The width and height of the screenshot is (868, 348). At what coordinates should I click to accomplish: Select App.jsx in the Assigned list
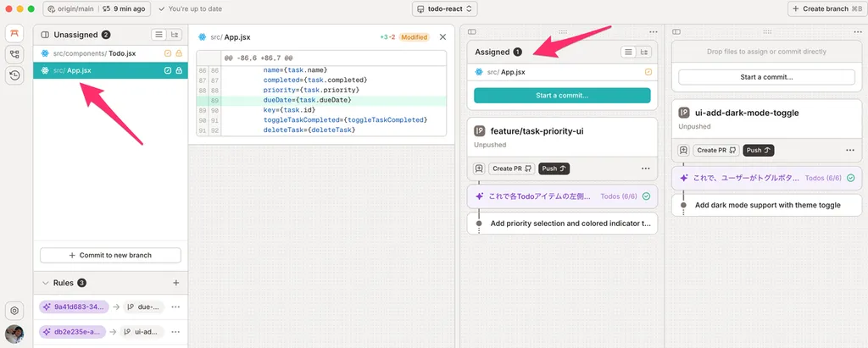(513, 72)
